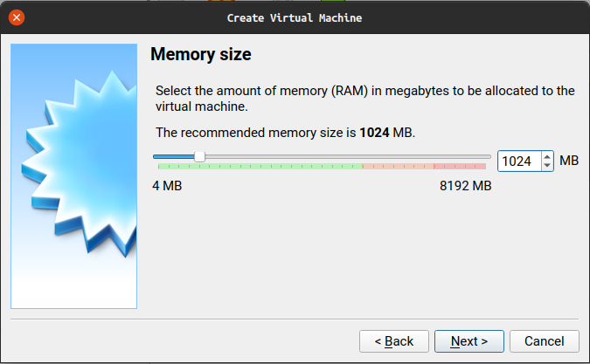Viewport: 590px width, 364px height.
Task: Increase memory with the spinbox up arrow
Action: (x=547, y=156)
